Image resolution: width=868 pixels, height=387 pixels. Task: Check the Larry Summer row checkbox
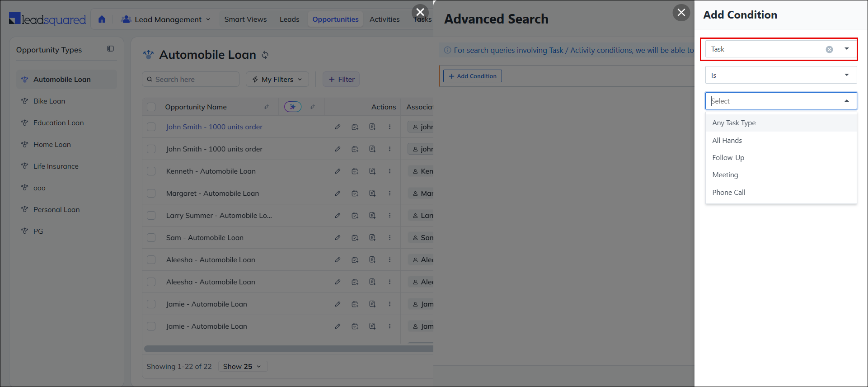point(151,216)
